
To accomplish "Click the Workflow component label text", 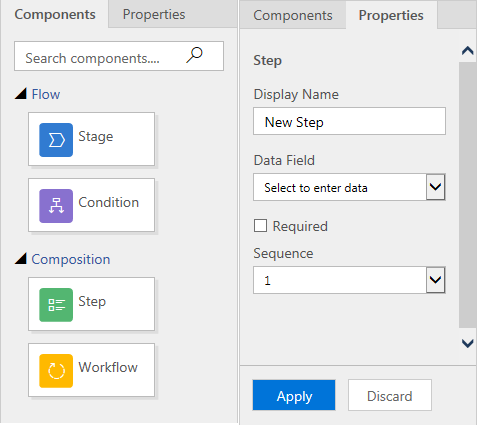I will click(x=108, y=367).
